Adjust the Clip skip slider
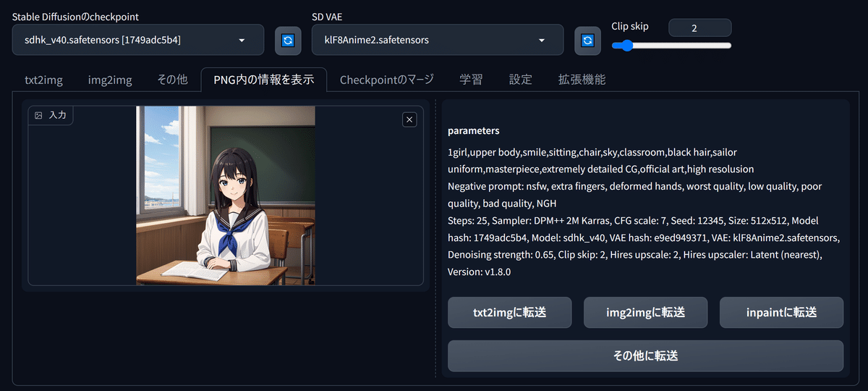 [x=671, y=46]
